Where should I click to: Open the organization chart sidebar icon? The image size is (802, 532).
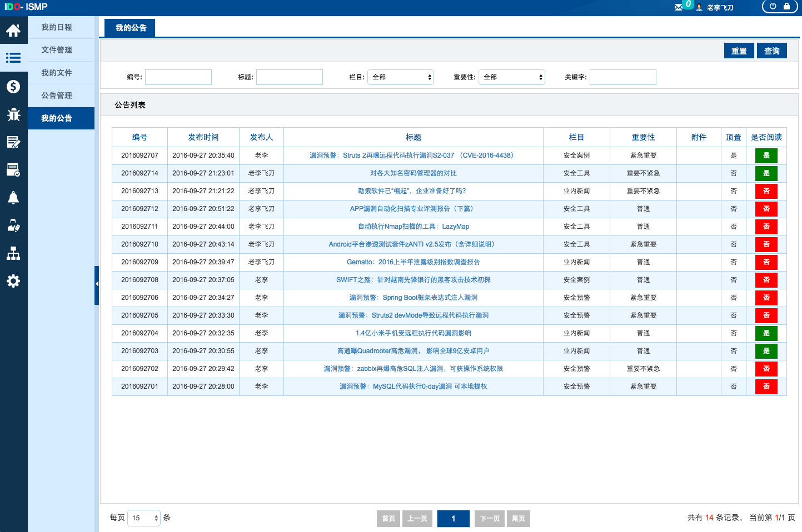tap(13, 254)
